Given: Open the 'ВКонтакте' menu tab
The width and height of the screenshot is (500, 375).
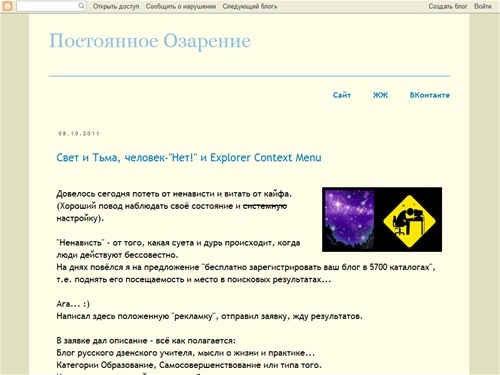Looking at the screenshot, I should (x=430, y=95).
